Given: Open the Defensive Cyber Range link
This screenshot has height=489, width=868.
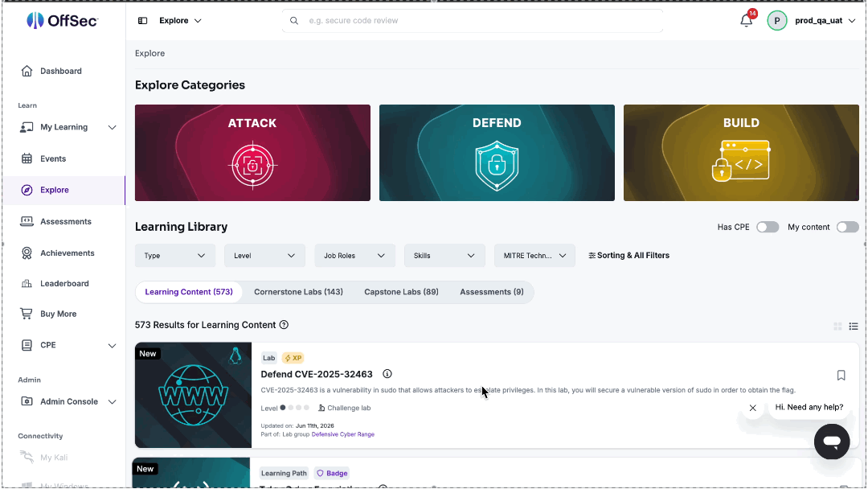Looking at the screenshot, I should [342, 434].
